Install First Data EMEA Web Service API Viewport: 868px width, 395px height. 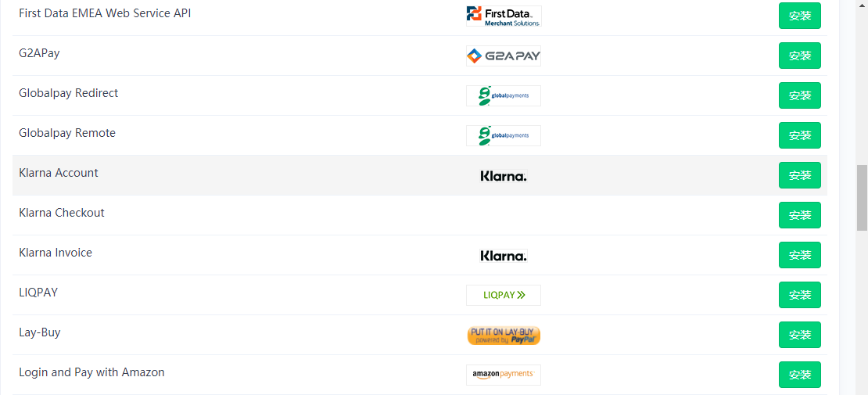coord(799,16)
